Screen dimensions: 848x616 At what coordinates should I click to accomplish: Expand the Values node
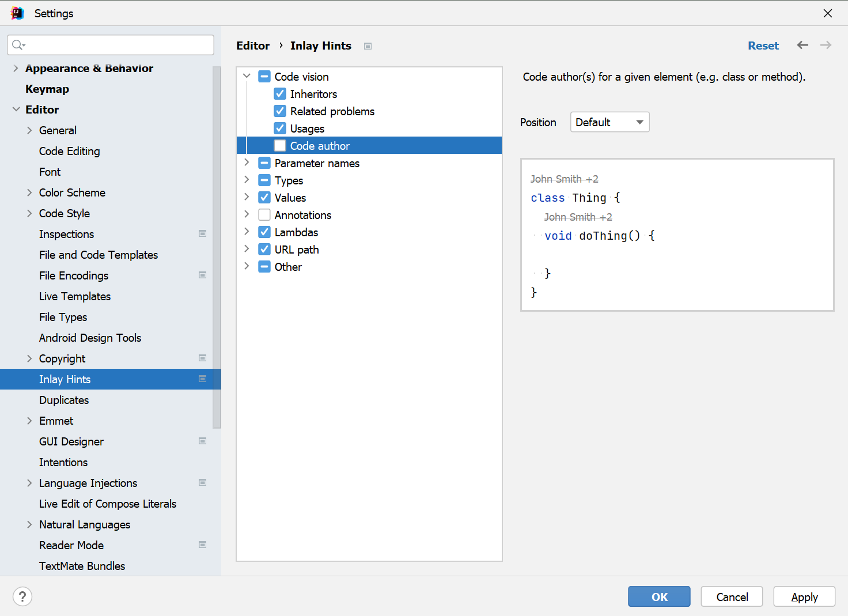[x=247, y=197]
